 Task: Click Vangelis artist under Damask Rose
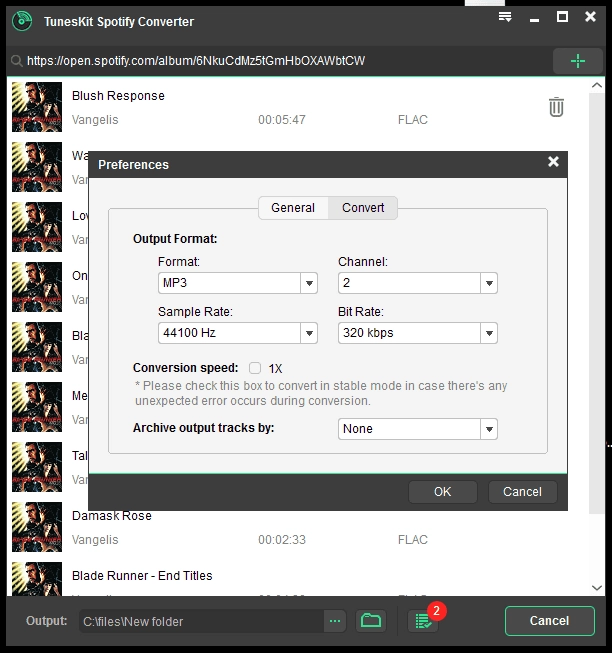pos(95,540)
